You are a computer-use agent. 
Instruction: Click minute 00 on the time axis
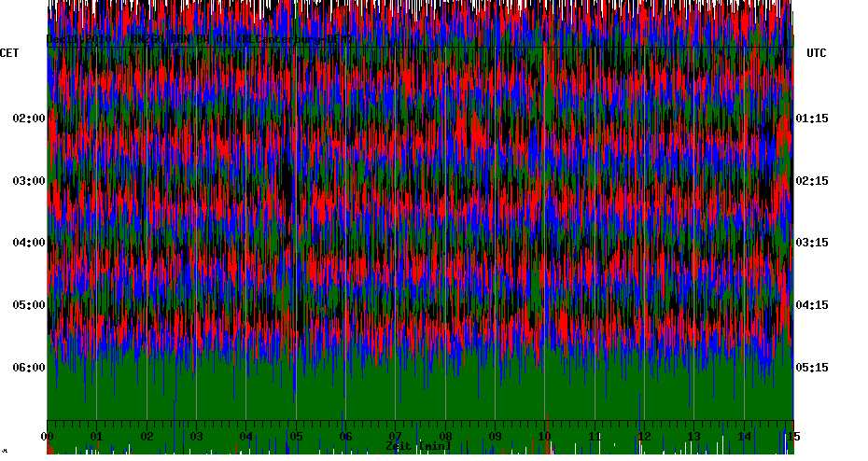point(47,436)
